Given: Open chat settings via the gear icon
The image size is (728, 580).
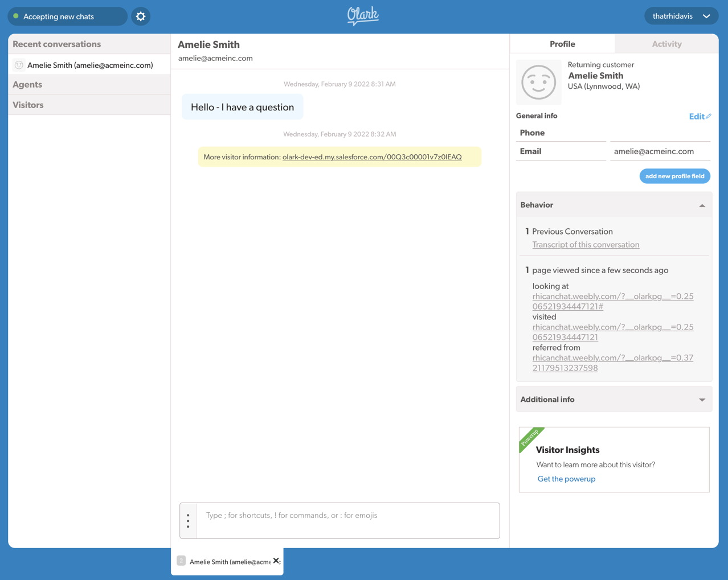Looking at the screenshot, I should tap(140, 16).
